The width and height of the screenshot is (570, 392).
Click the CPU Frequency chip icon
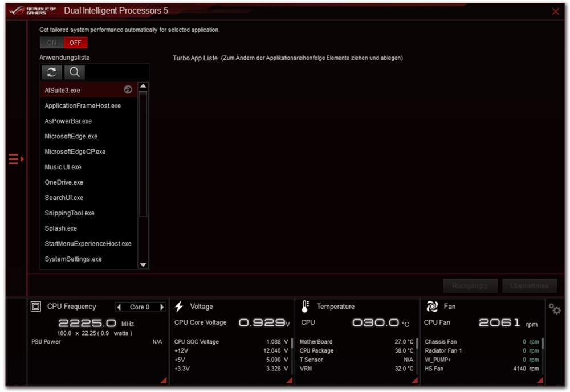35,307
